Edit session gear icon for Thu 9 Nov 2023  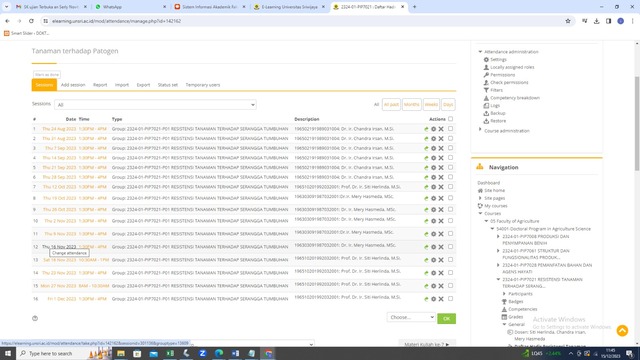click(x=433, y=234)
